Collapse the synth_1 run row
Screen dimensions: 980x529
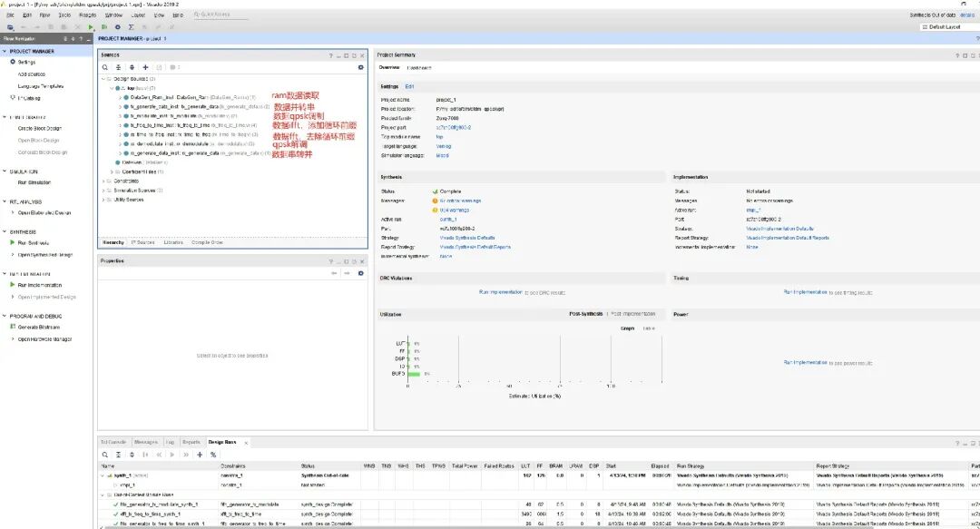(103, 475)
